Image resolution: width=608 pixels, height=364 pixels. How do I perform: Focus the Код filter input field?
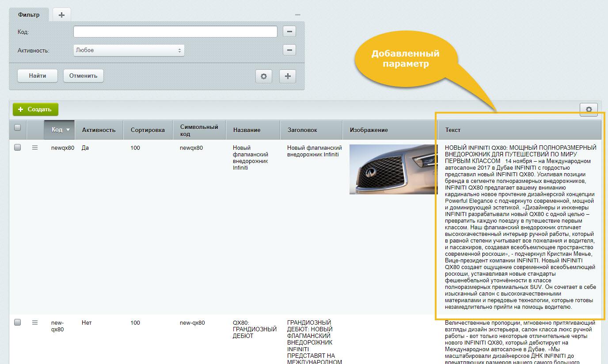[x=175, y=31]
